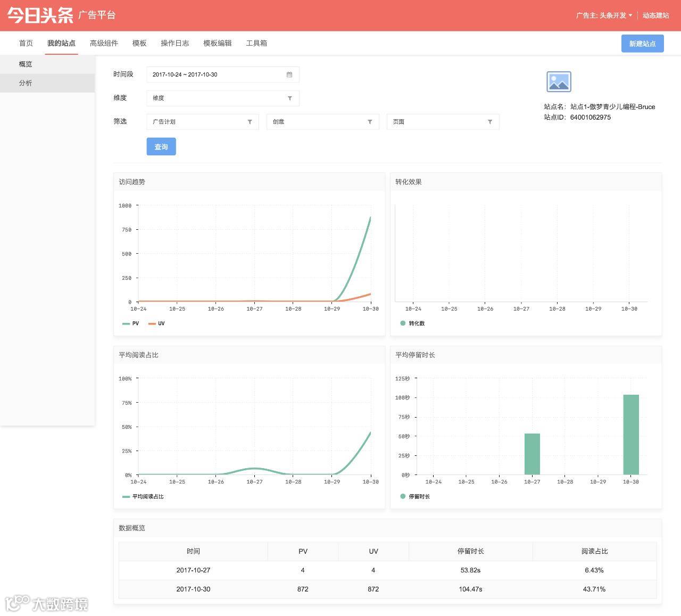Open the 操作日志 tab
681x616 pixels.
(x=175, y=43)
